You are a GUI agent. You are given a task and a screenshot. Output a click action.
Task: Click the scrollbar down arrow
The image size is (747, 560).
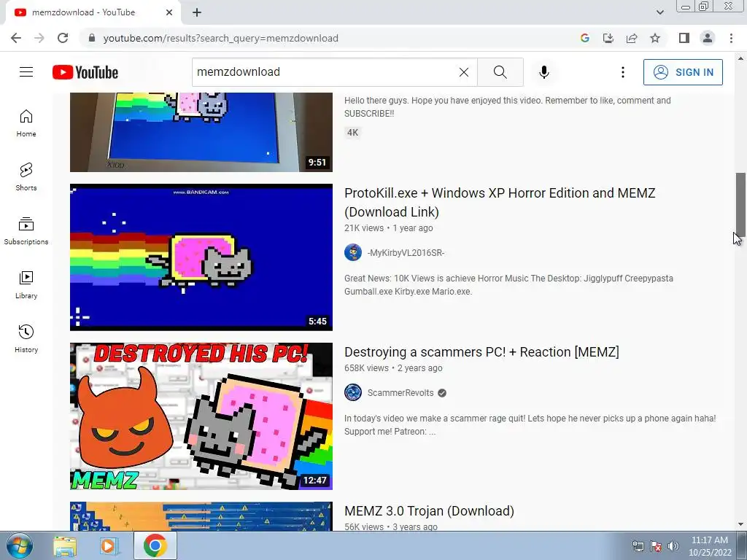click(x=740, y=524)
